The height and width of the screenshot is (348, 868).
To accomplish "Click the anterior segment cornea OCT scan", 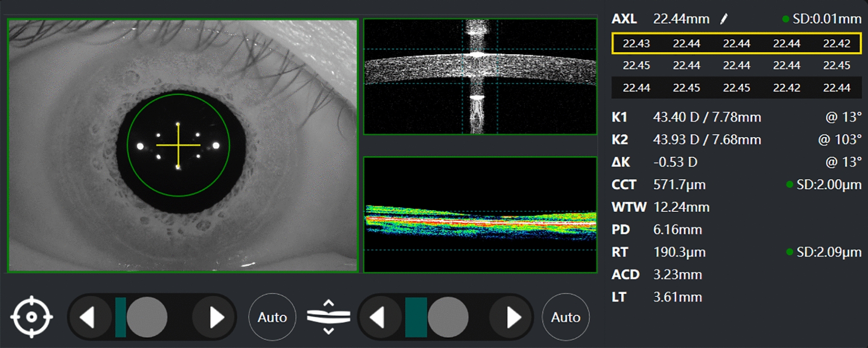I will pyautogui.click(x=480, y=76).
